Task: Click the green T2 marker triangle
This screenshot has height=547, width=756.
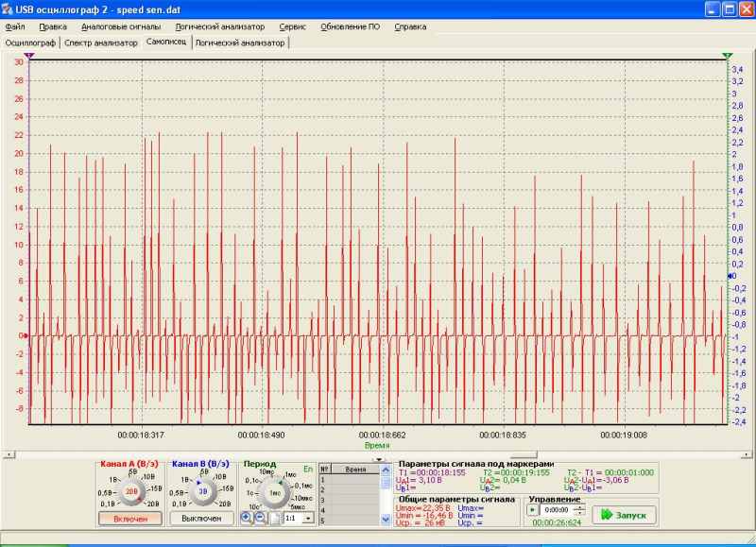Action: point(728,57)
